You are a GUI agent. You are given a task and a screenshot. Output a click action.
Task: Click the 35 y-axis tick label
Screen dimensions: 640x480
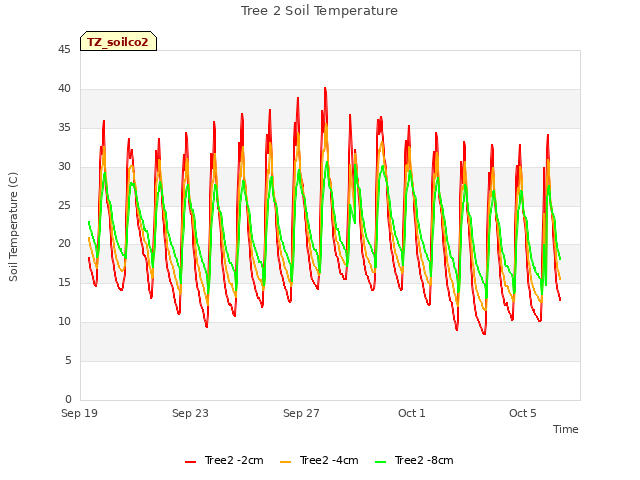64,127
